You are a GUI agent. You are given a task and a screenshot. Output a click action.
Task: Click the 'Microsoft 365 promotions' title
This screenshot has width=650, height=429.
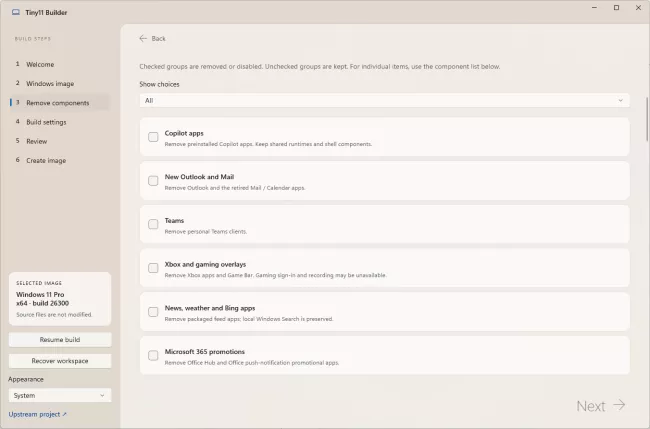[205, 351]
